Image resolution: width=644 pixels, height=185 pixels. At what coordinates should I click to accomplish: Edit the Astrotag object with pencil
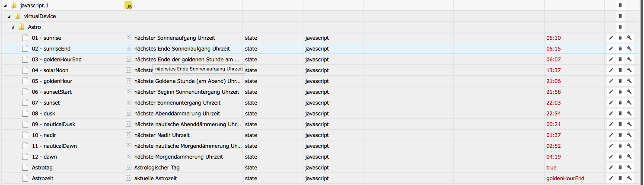[611, 167]
